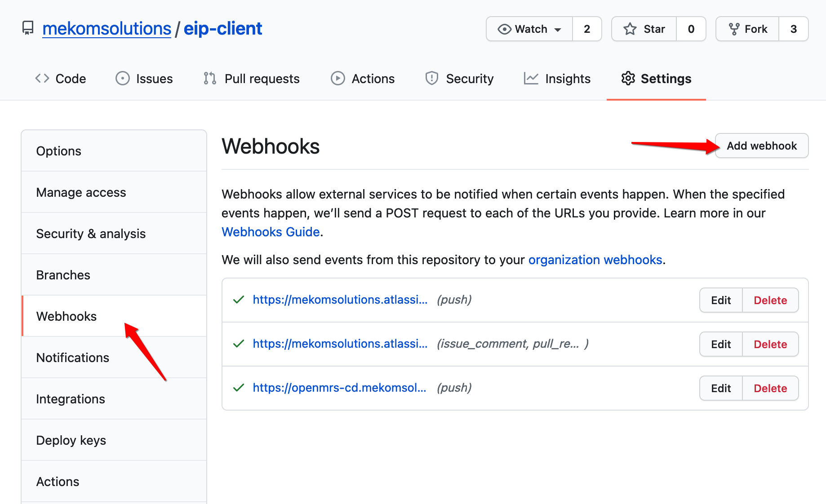The image size is (826, 504).
Task: Open the issue_comment mekomsolutions.atlassi... webhook URL
Action: click(340, 344)
